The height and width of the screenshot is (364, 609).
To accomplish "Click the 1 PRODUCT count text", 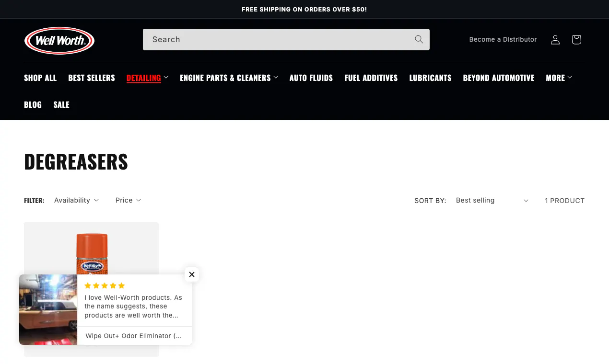I will click(x=564, y=201).
